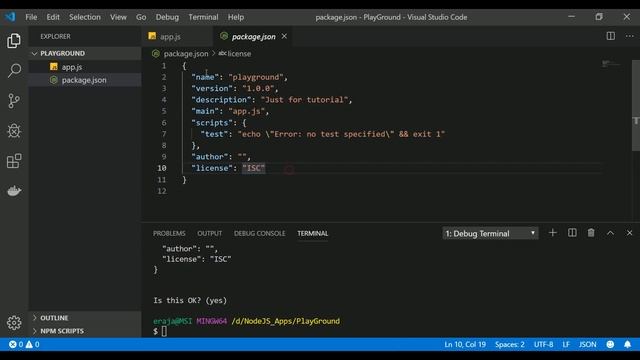Image resolution: width=640 pixels, height=360 pixels.
Task: Open editor More Actions ellipsis
Action: (x=629, y=36)
